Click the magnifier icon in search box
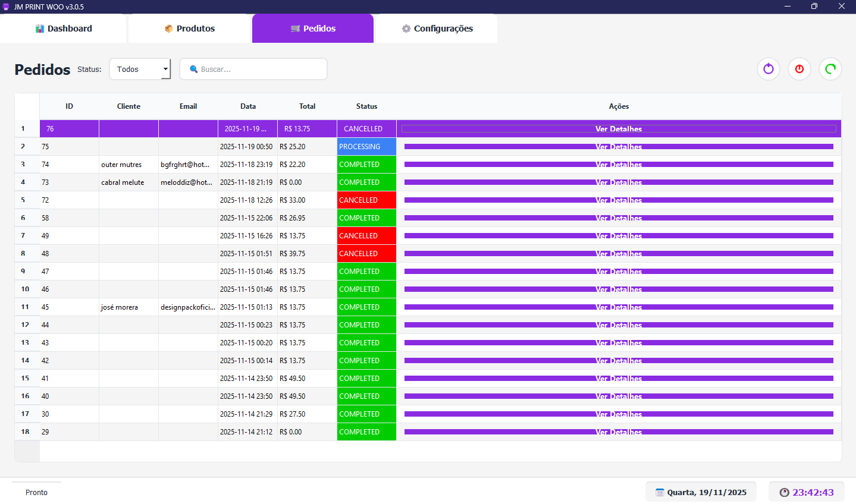This screenshot has width=856, height=504. tap(193, 70)
